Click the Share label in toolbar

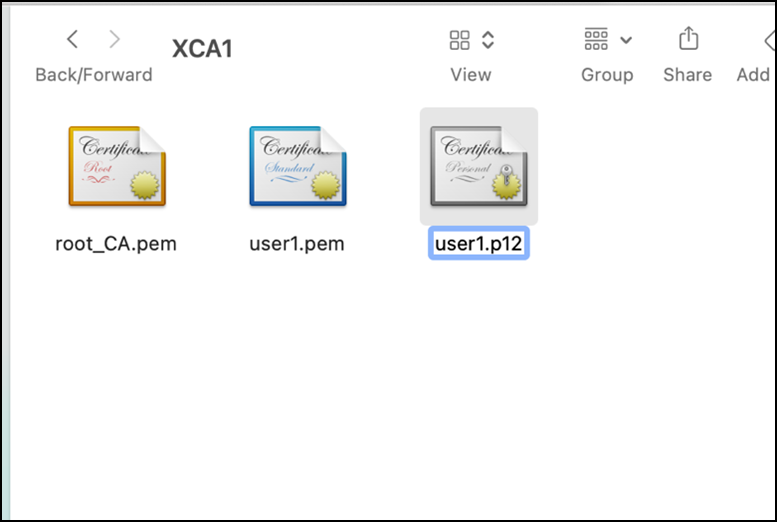pyautogui.click(x=687, y=75)
